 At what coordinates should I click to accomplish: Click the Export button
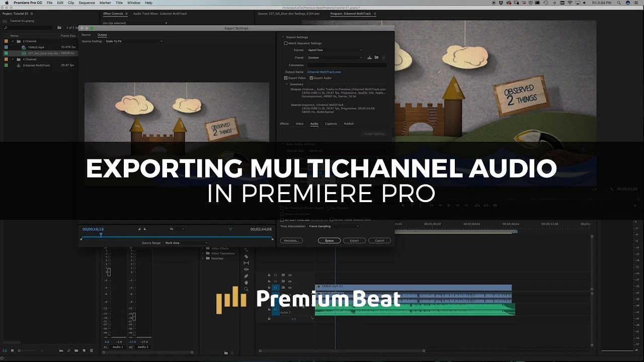tap(354, 241)
